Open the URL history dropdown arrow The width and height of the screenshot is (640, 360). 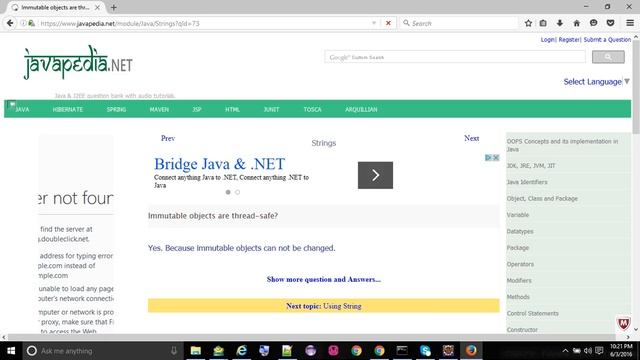[x=374, y=23]
